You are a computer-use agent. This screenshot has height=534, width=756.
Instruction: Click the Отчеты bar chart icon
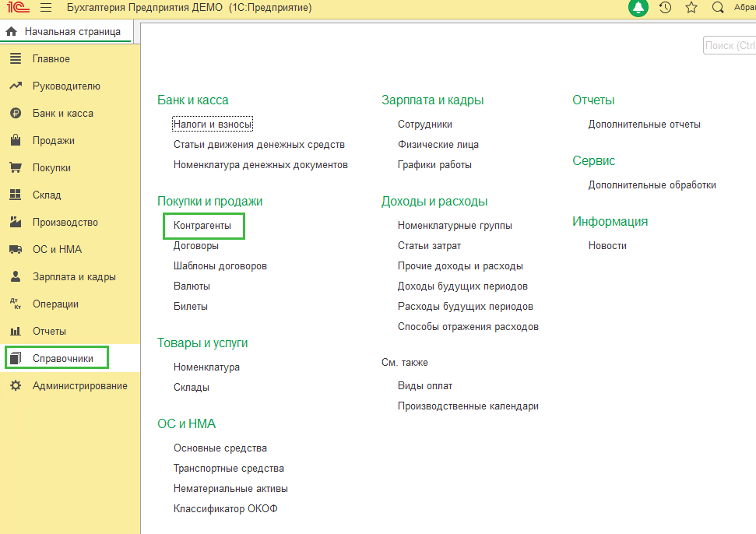point(16,331)
